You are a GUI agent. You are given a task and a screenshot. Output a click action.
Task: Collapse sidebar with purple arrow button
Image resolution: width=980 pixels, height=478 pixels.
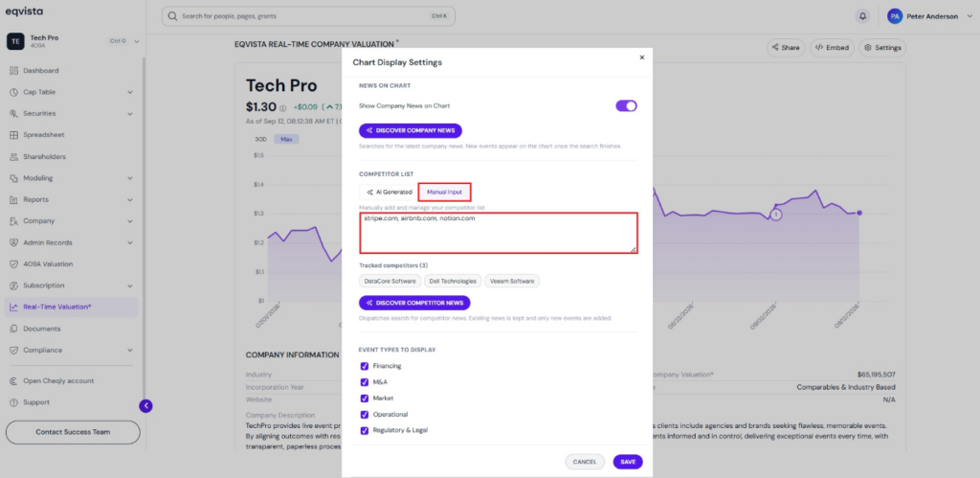[145, 406]
